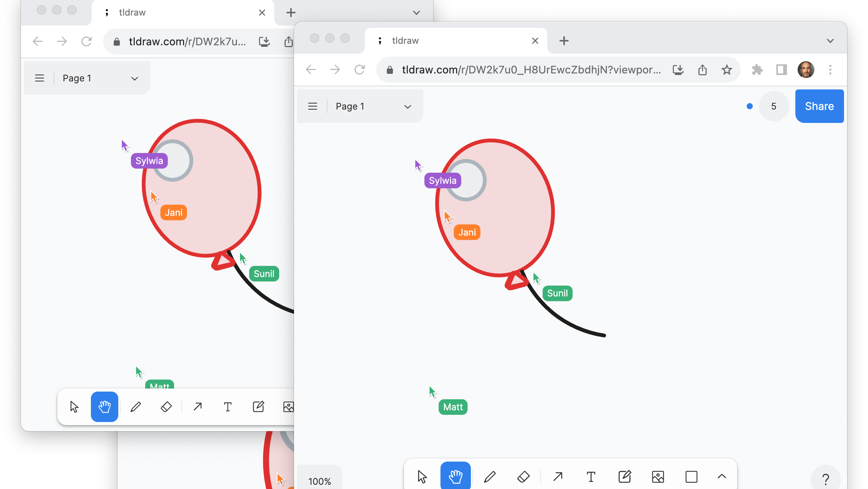Viewport: 868px width, 489px height.
Task: Click the blue Share button
Action: coord(819,106)
